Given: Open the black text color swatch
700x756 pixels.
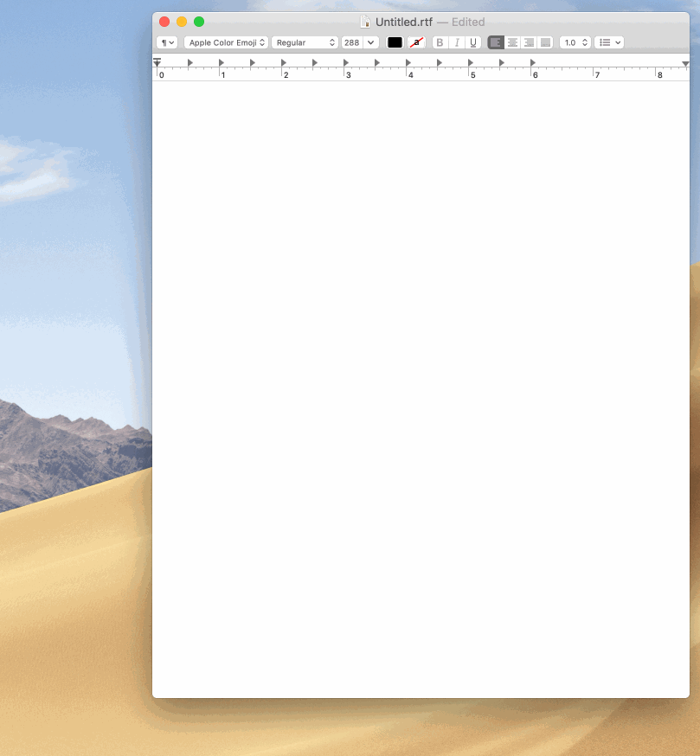Looking at the screenshot, I should click(395, 42).
